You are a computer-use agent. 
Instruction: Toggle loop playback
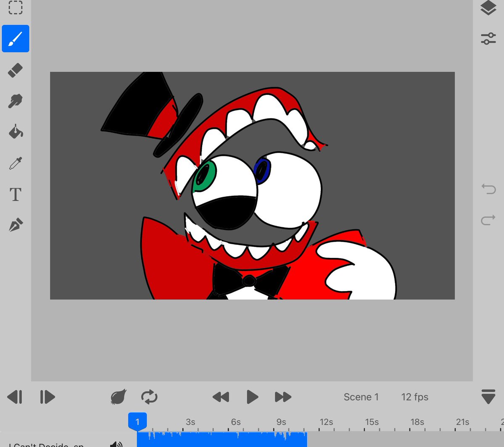(x=149, y=397)
